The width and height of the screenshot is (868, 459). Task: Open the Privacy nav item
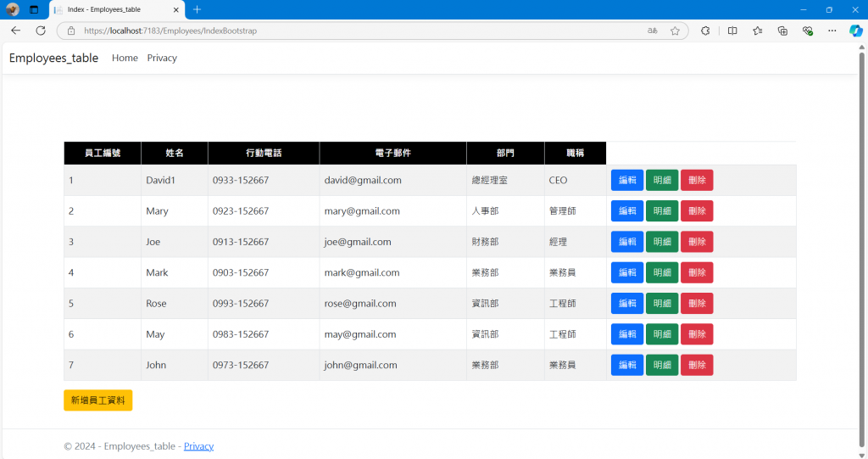162,58
